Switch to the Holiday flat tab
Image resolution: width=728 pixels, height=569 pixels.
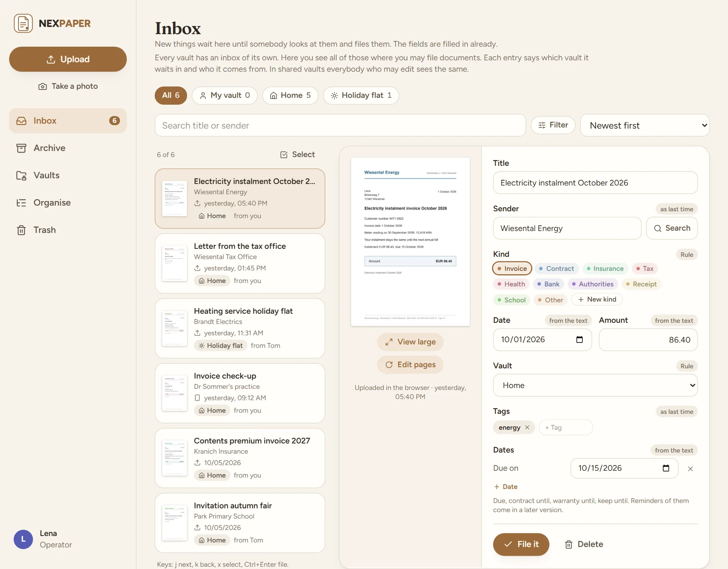(x=361, y=95)
